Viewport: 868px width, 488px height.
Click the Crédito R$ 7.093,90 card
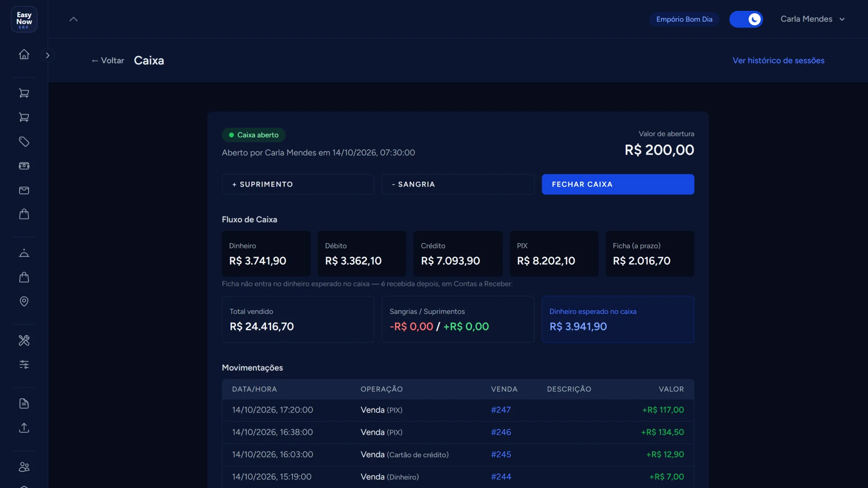[458, 253]
